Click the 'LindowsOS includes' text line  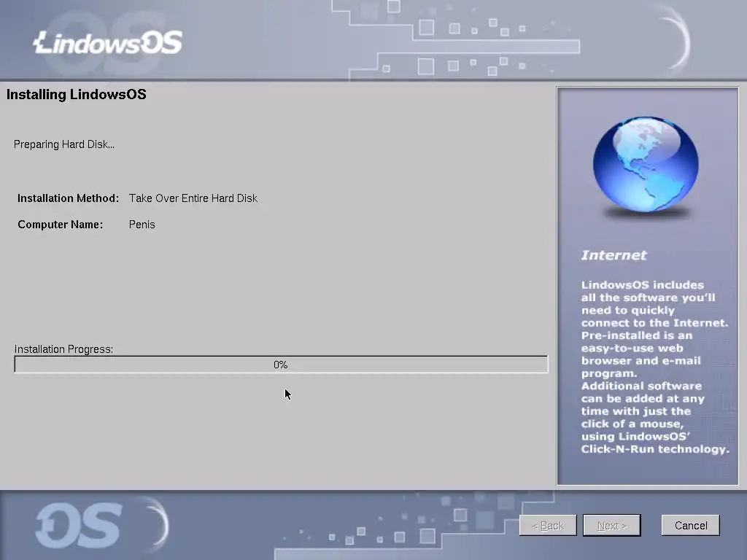click(x=642, y=285)
